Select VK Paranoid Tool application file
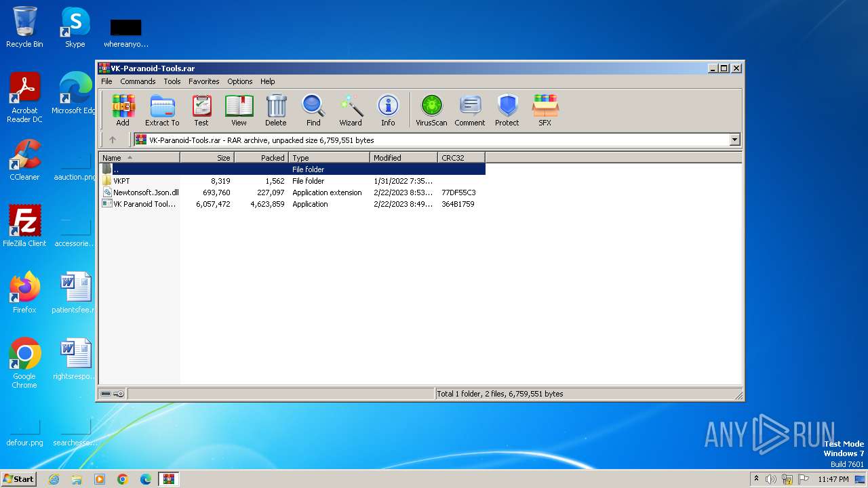Viewport: 868px width, 488px height. click(292, 204)
